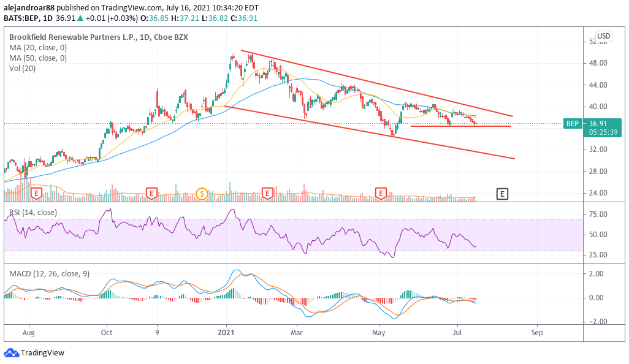Screen dimensions: 629x364
Task: Click the Oct label on time axis
Action: (107, 333)
